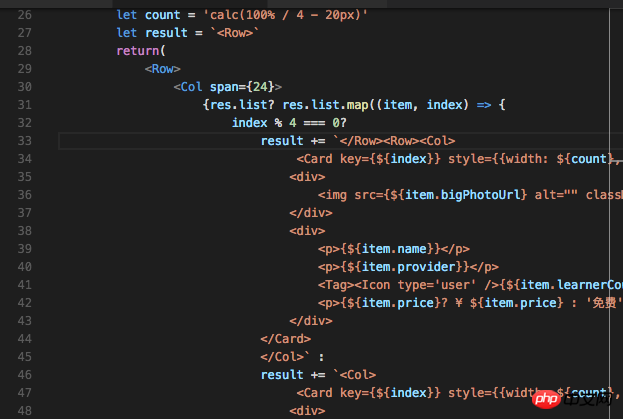This screenshot has height=419, width=623.
Task: Click the 'index % 4 === 0?' expression
Action: coord(289,123)
